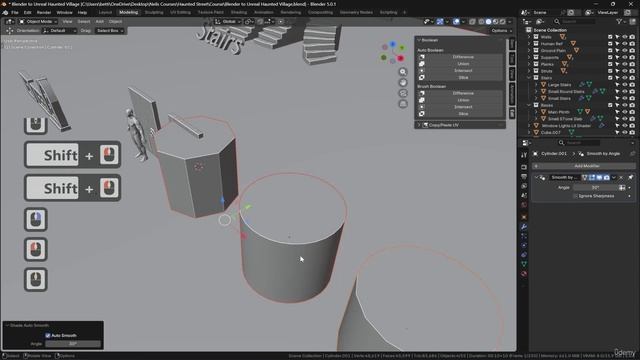Open the Output properties tab
Image resolution: width=640 pixels, height=360 pixels.
524,177
